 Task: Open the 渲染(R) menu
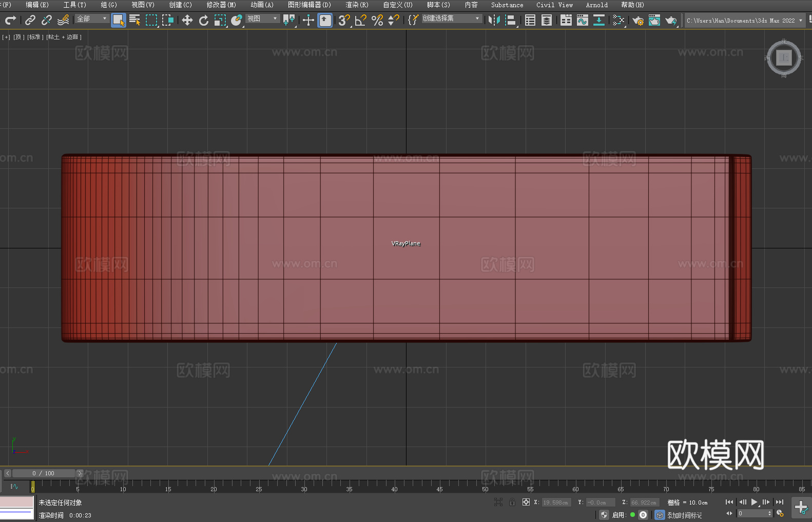(x=357, y=5)
